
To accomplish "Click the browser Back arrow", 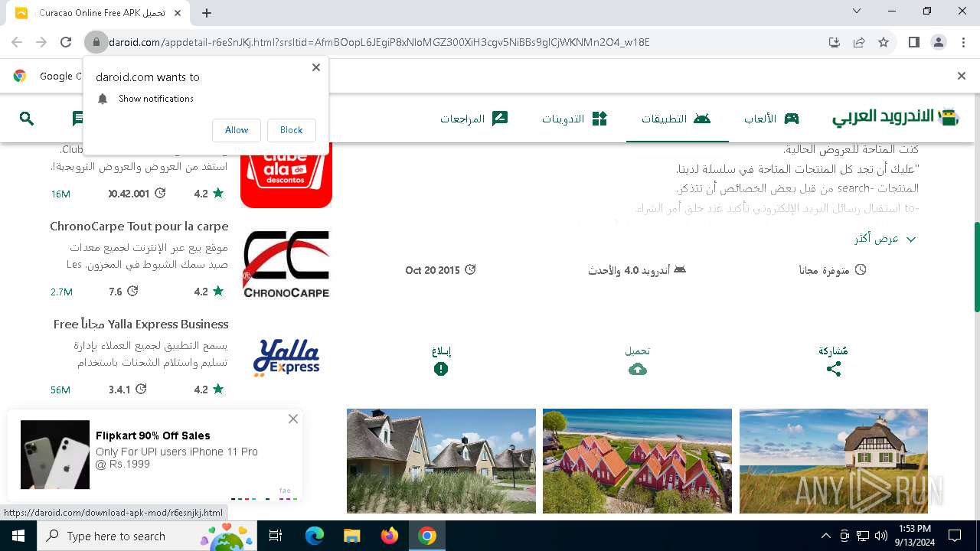I will pos(17,42).
